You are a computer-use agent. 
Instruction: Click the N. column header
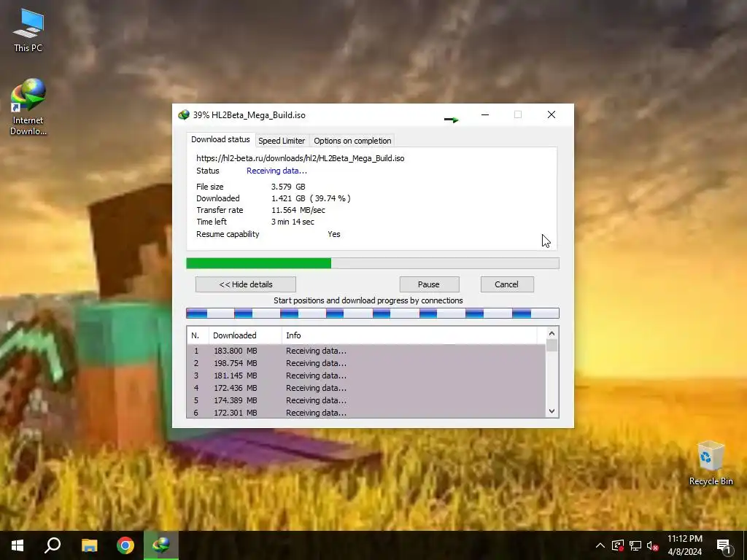pyautogui.click(x=198, y=335)
